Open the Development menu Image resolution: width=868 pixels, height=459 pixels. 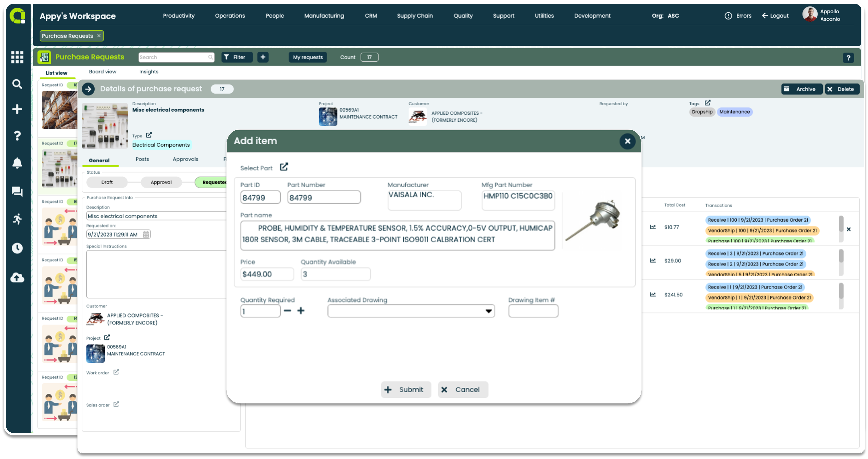592,15
